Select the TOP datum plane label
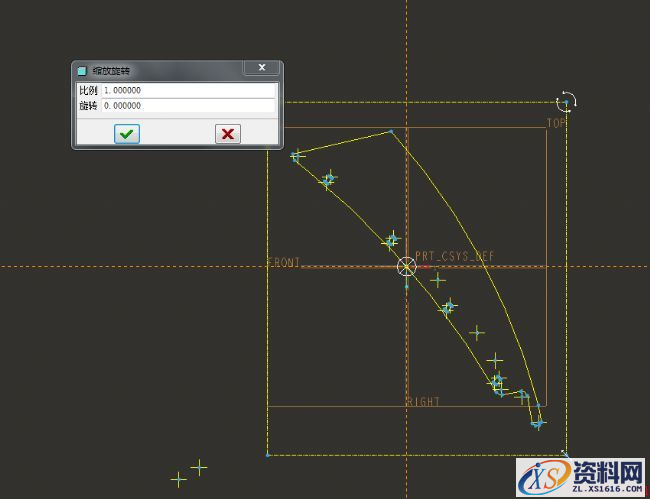 pyautogui.click(x=556, y=123)
